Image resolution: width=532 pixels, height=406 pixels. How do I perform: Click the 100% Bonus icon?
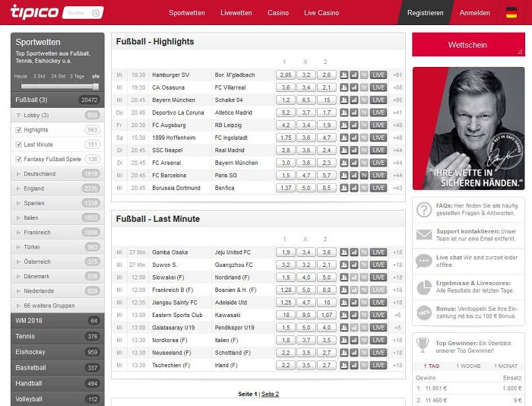tap(424, 312)
